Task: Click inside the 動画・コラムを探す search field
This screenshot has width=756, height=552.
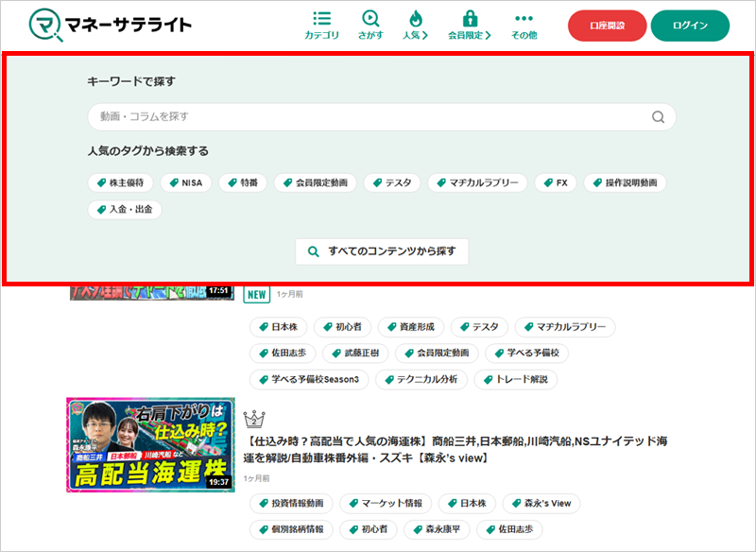Action: coord(283,116)
